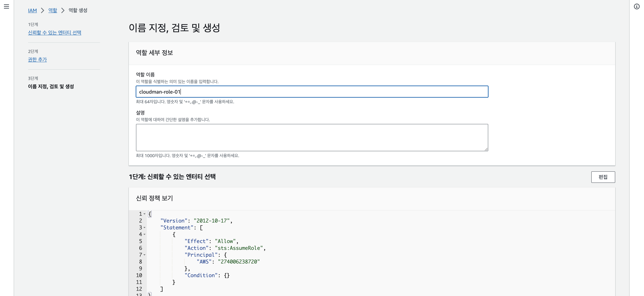This screenshot has width=644, height=296.
Task: Go to step 1 신뢰할 수 있는 엔터티 선택
Action: click(55, 33)
